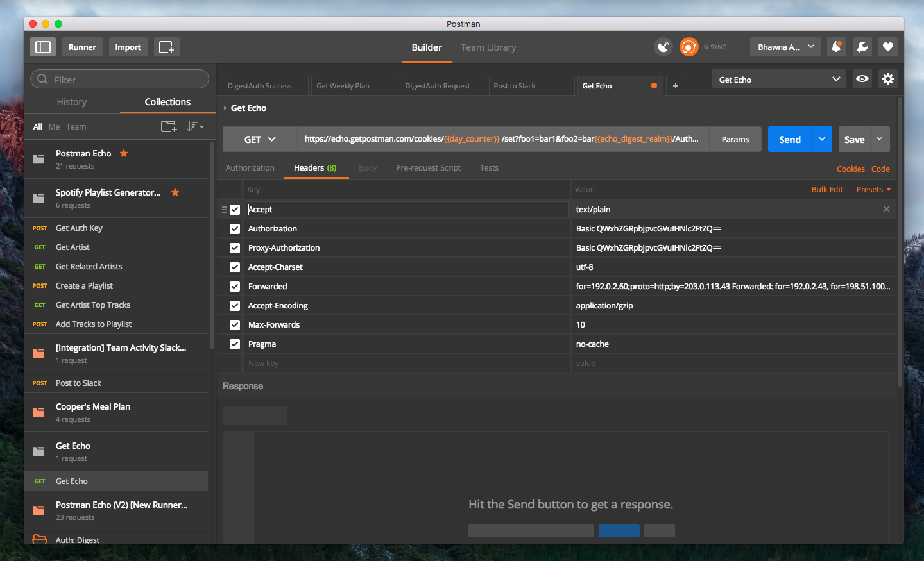Viewport: 924px width, 561px height.
Task: Select the Team collections filter
Action: pos(76,126)
